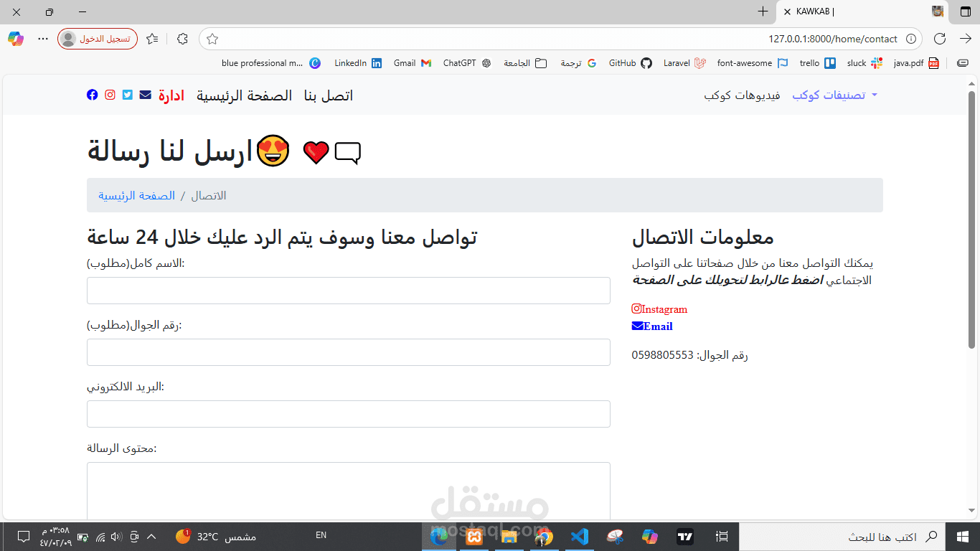Viewport: 980px width, 551px height.
Task: Switch the EN keyboard language indicator
Action: pos(321,535)
